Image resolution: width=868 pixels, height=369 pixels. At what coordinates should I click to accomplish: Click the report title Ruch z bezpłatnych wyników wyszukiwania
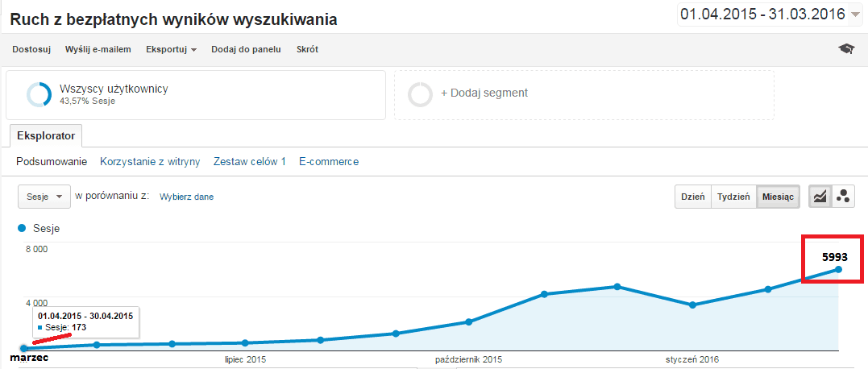click(174, 19)
